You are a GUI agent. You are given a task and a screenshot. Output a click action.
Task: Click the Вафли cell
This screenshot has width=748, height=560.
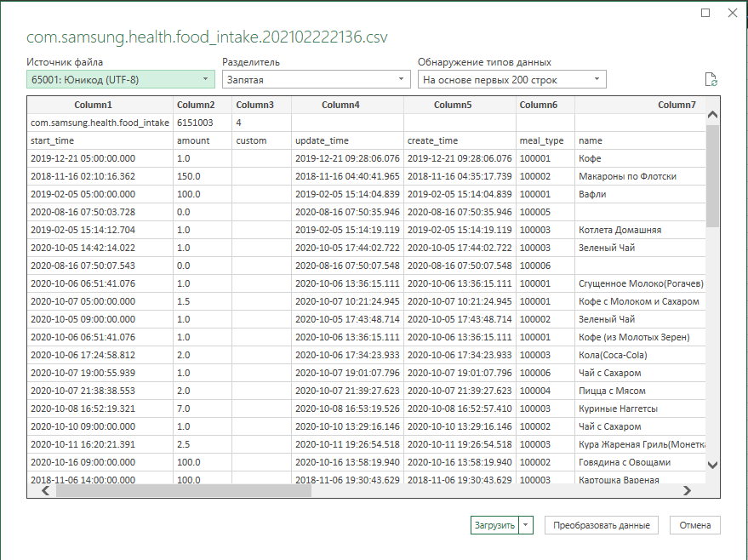coord(640,194)
